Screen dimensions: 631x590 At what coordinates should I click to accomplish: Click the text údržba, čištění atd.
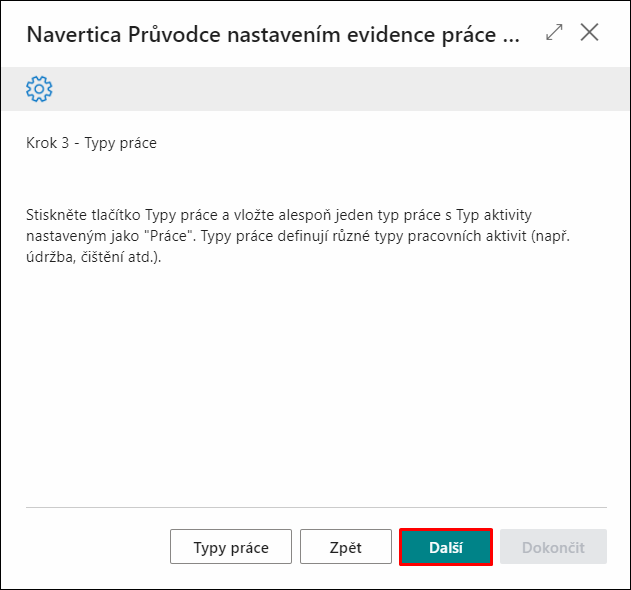[94, 257]
